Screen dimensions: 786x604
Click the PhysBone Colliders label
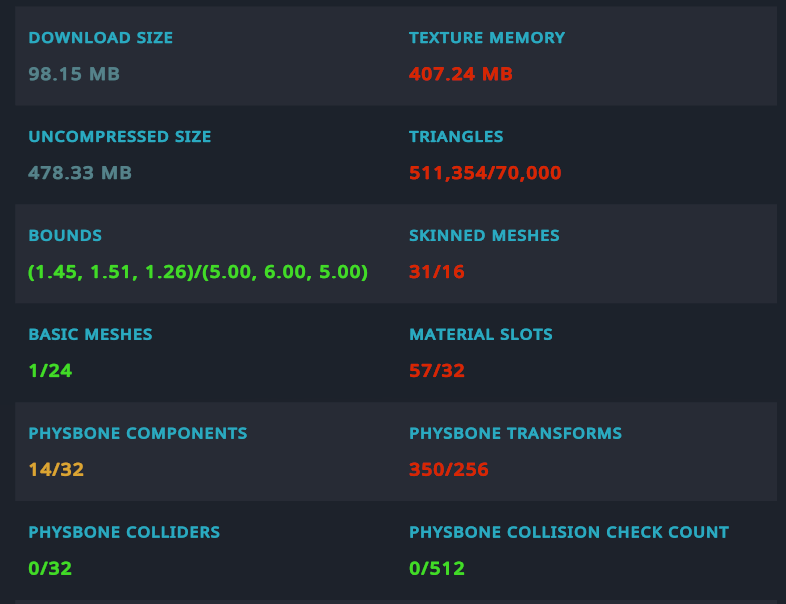tap(124, 532)
